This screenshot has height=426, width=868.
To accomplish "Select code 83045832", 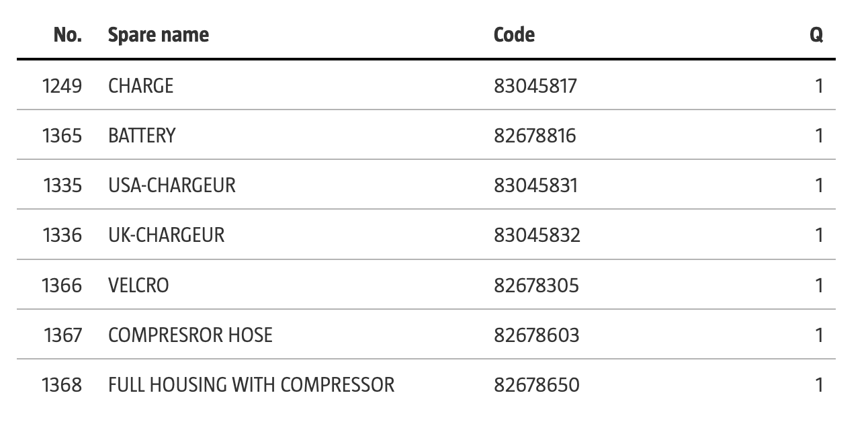I will pos(537,235).
